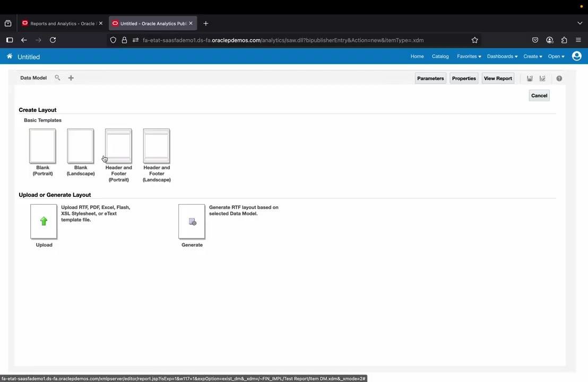Click the plus icon beside Data Model

[71, 78]
